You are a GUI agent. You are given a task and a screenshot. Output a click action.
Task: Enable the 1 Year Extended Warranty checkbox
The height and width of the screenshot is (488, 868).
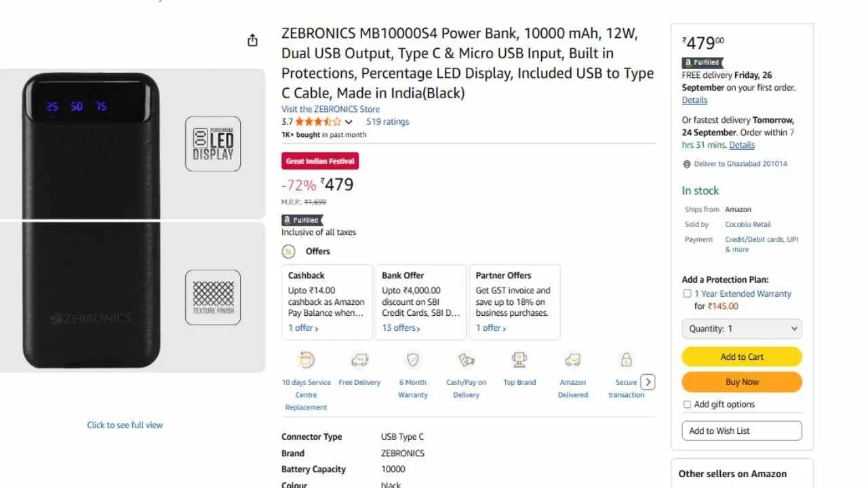point(687,293)
